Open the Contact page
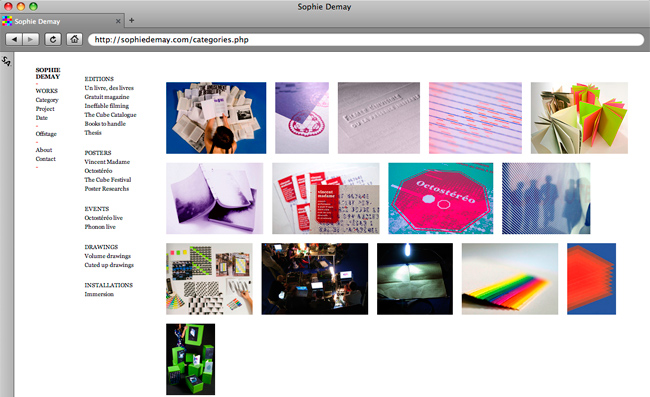The width and height of the screenshot is (650, 397). pos(45,159)
